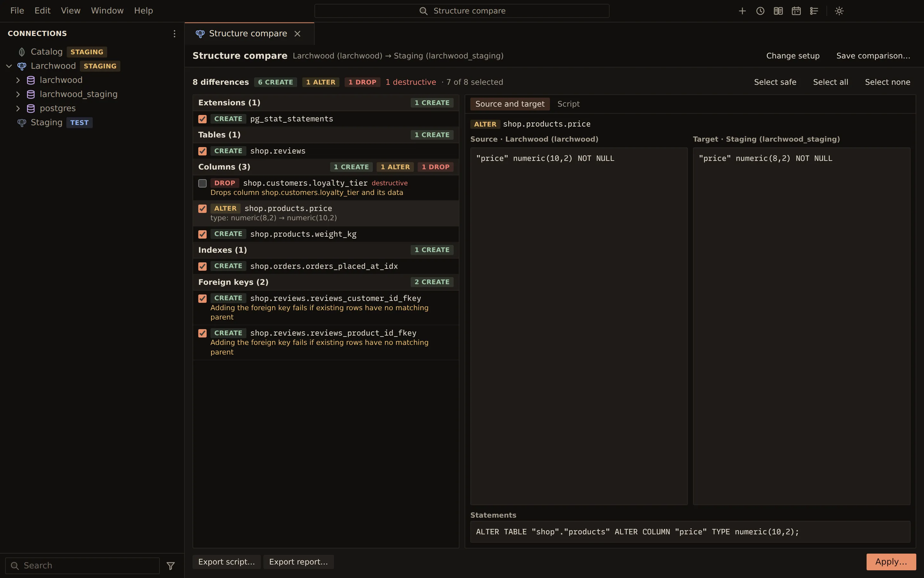Click the Staging connection elephant icon
The image size is (924, 578).
pos(22,123)
